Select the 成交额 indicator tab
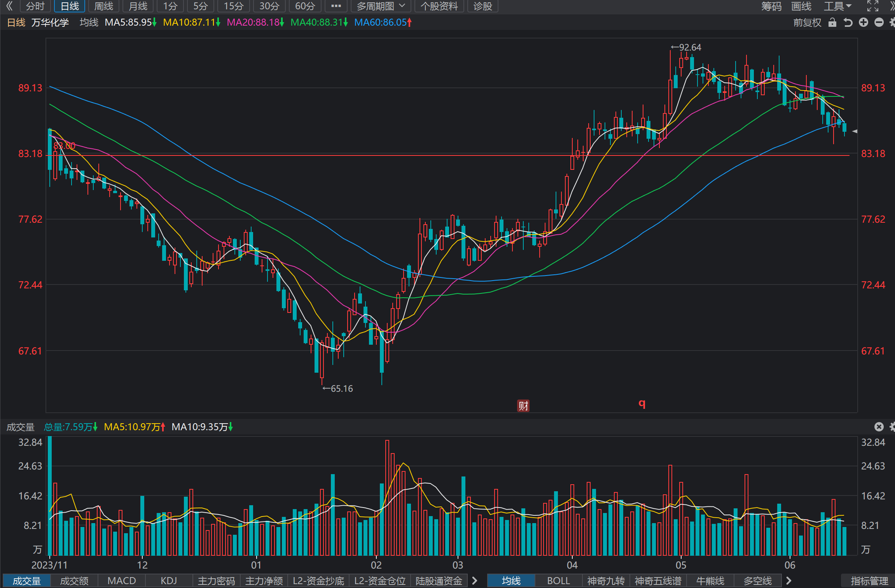 (74, 581)
